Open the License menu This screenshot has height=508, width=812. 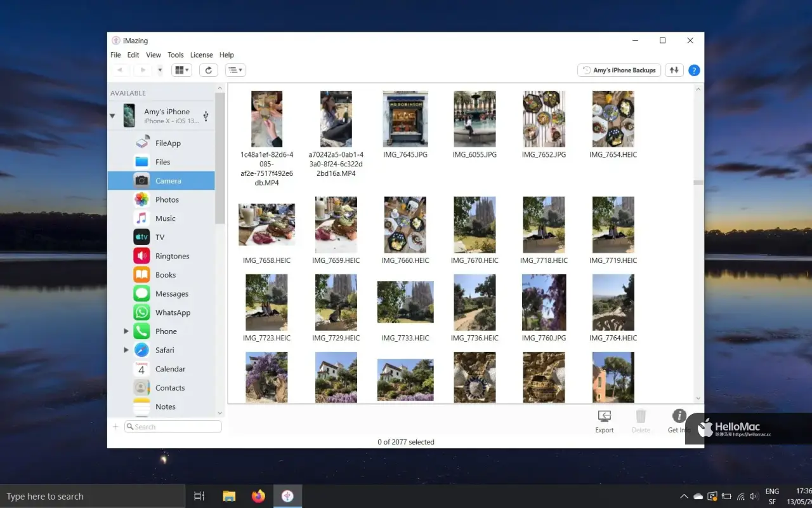[x=202, y=55]
